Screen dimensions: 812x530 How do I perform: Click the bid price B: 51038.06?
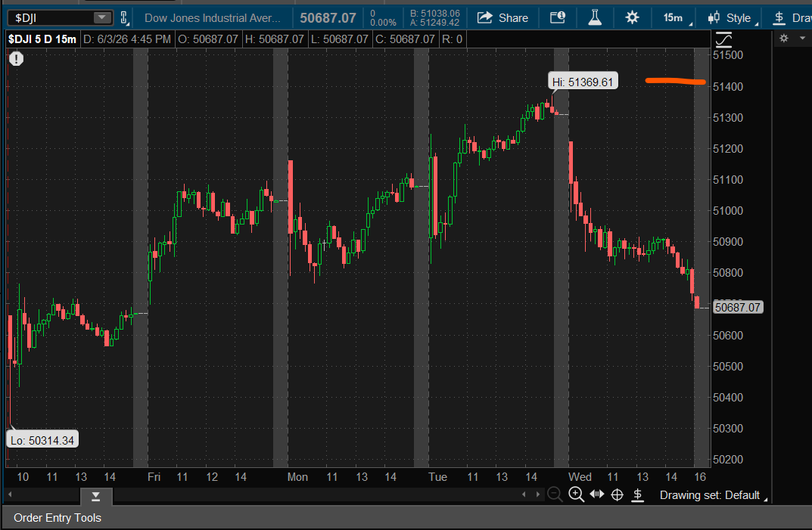[x=435, y=14]
